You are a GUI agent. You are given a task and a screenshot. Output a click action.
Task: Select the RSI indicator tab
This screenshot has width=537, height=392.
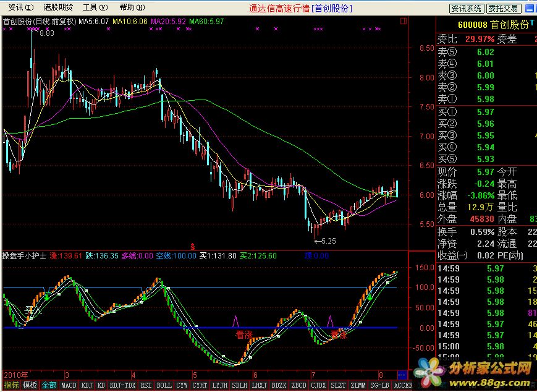point(146,385)
